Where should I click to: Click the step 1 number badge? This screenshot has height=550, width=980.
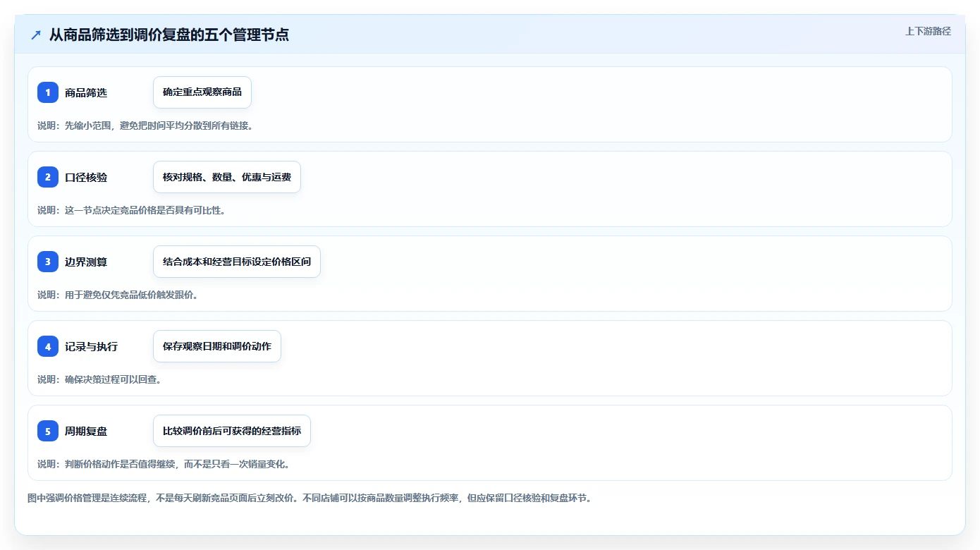click(48, 92)
